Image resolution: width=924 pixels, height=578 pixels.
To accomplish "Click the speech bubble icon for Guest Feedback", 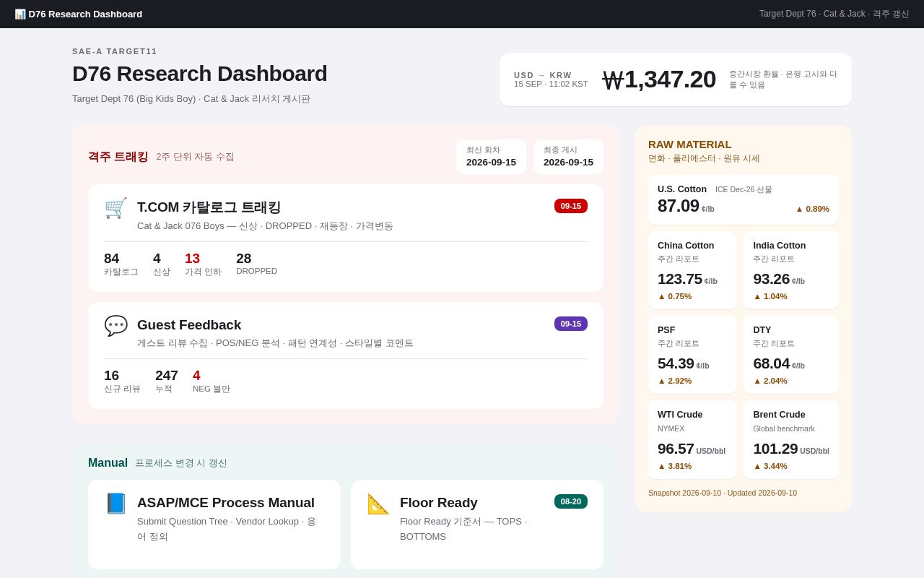I will pos(115,326).
